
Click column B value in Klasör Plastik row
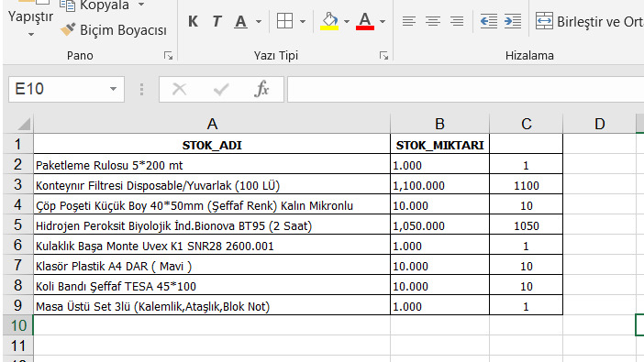point(439,265)
